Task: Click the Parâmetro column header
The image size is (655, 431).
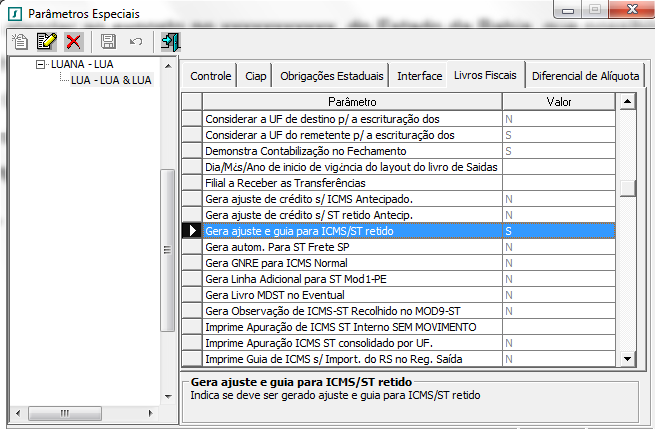Action: pos(352,102)
